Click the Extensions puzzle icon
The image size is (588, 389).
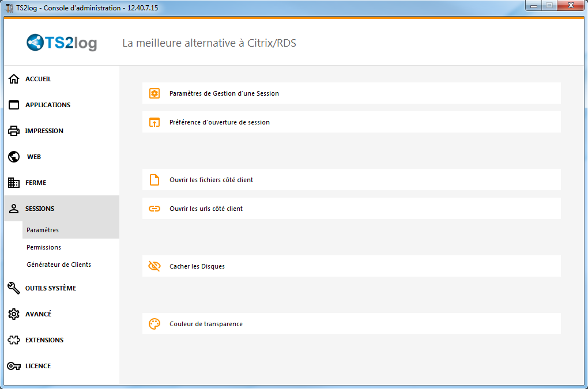pos(14,340)
